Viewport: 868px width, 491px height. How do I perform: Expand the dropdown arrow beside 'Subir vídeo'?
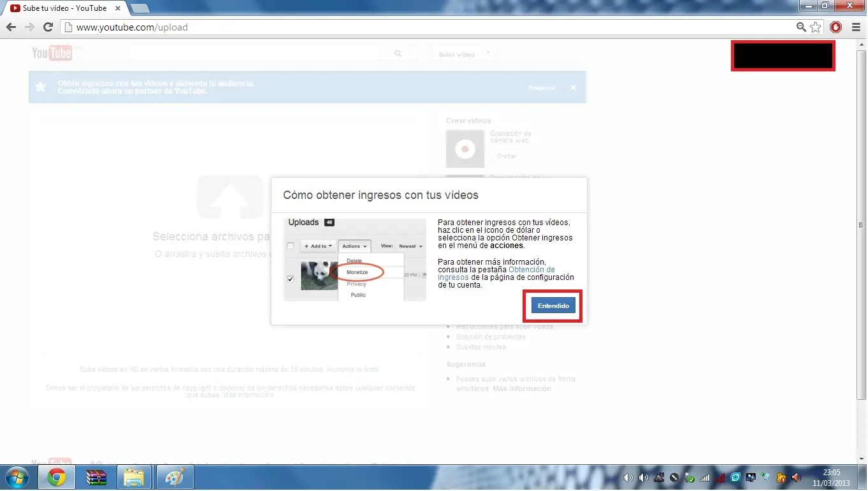click(488, 54)
